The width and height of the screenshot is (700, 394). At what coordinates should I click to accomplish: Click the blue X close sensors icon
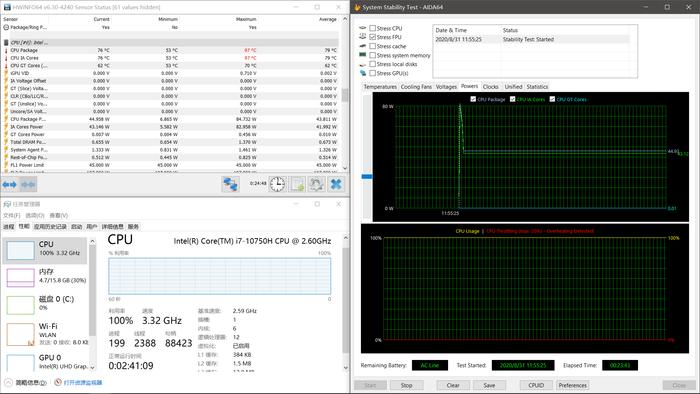pyautogui.click(x=336, y=184)
